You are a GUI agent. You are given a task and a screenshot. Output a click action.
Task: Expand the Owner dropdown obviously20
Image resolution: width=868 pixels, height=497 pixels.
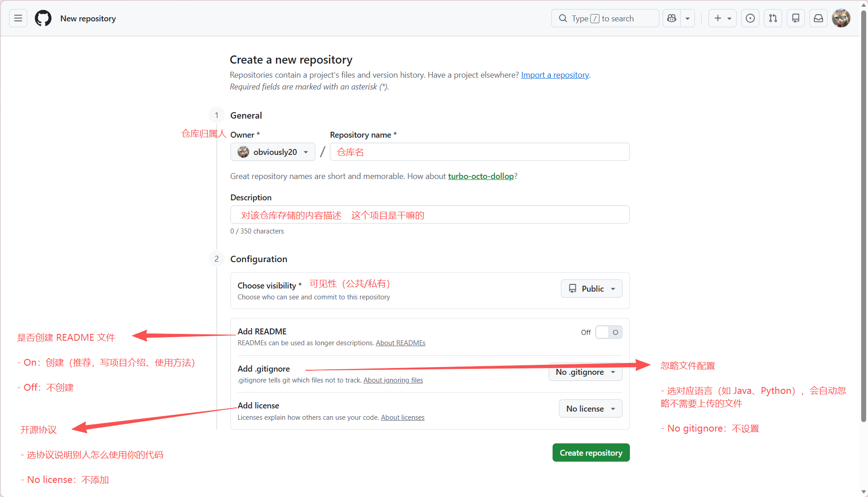pyautogui.click(x=273, y=152)
